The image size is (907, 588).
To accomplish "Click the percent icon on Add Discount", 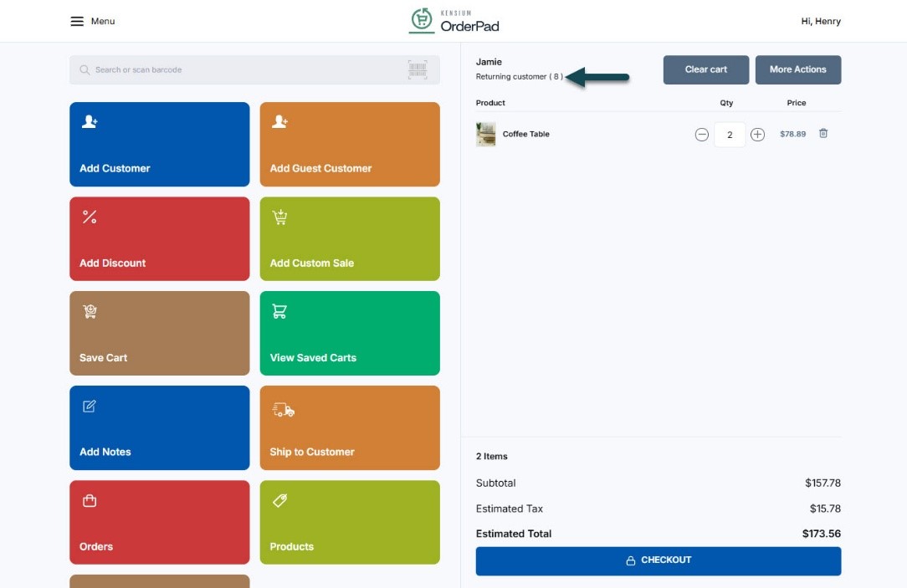I will point(90,217).
